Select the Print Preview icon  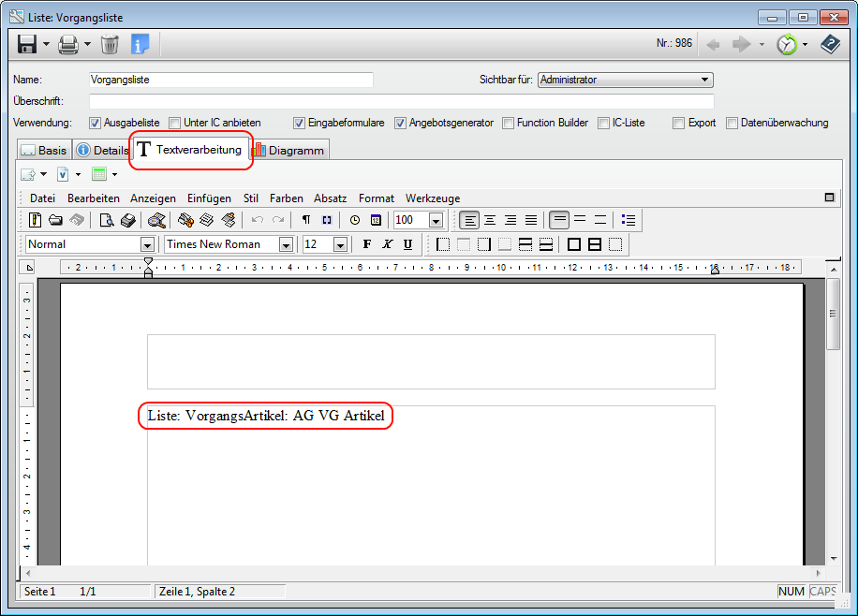coord(106,220)
